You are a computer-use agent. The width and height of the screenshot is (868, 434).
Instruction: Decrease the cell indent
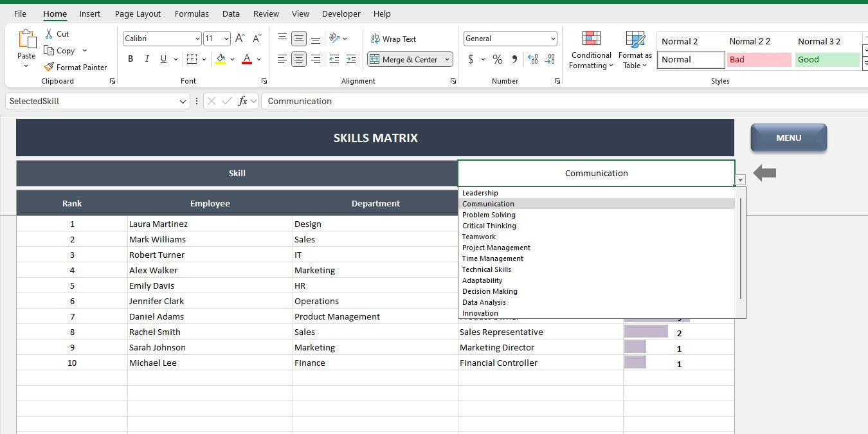[x=334, y=59]
